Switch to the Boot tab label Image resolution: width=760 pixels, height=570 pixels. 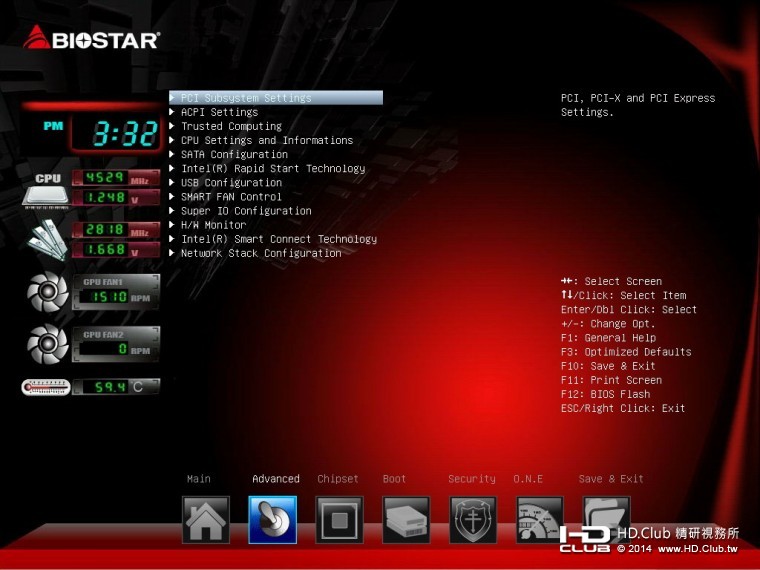394,479
